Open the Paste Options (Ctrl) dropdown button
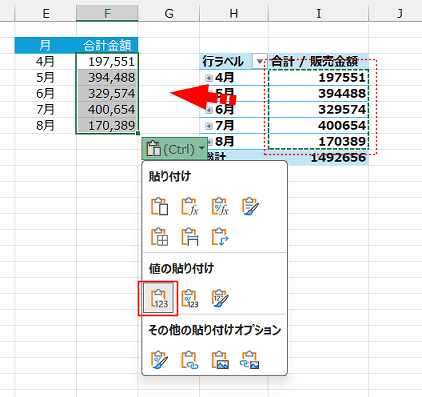The width and height of the screenshot is (422, 397). pyautogui.click(x=174, y=149)
